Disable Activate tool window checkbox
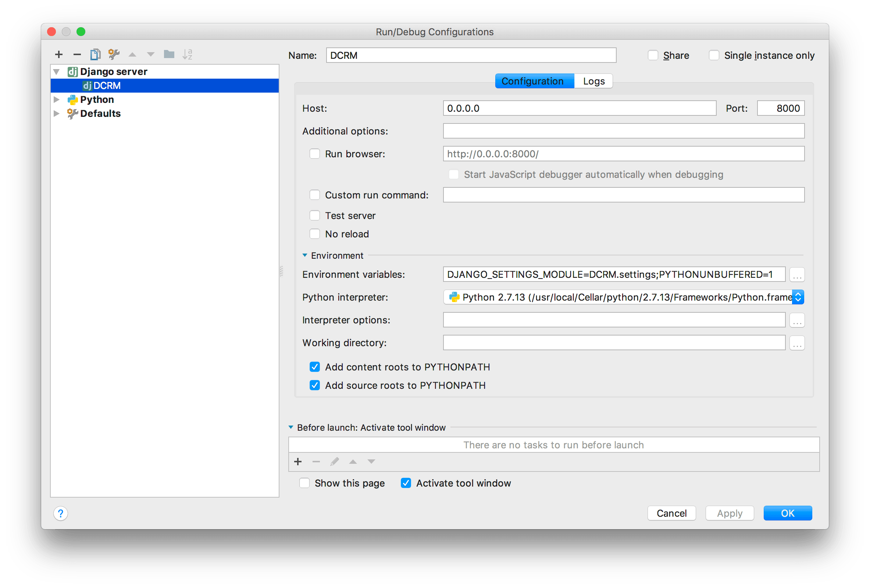This screenshot has height=588, width=870. click(406, 483)
